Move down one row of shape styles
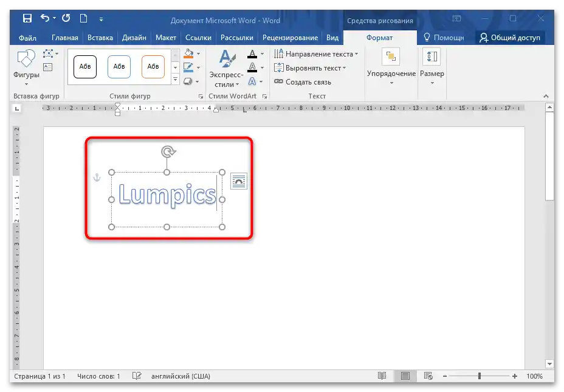Viewport: 564px width, 392px height. [x=175, y=67]
